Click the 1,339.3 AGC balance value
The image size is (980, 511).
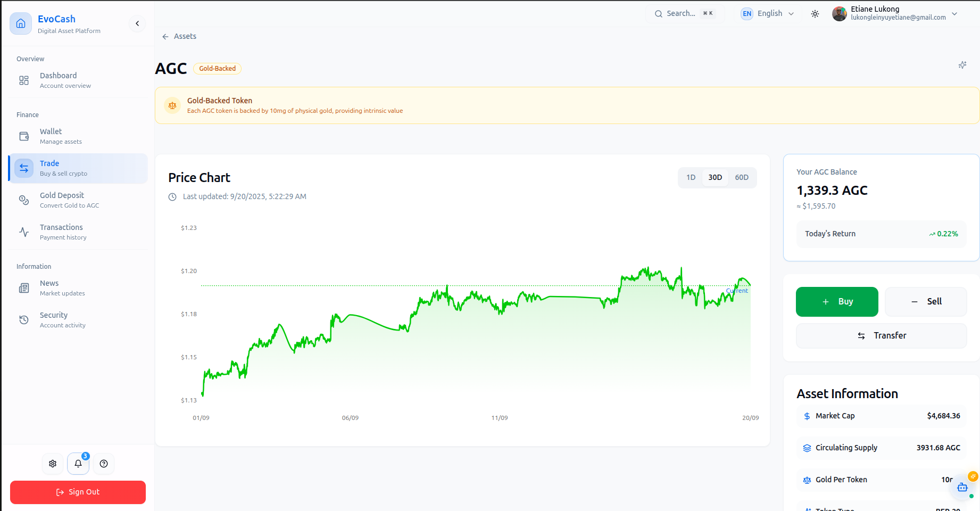point(832,191)
